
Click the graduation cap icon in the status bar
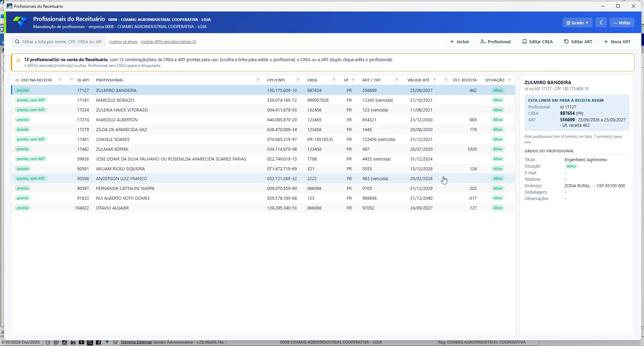click(x=115, y=342)
